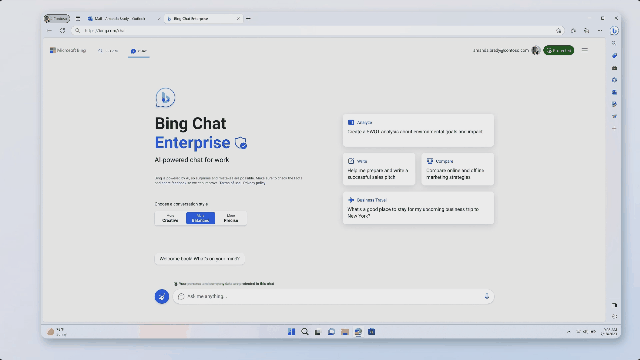Open File Explorer from taskbar
The height and width of the screenshot is (360, 640).
coord(345,332)
